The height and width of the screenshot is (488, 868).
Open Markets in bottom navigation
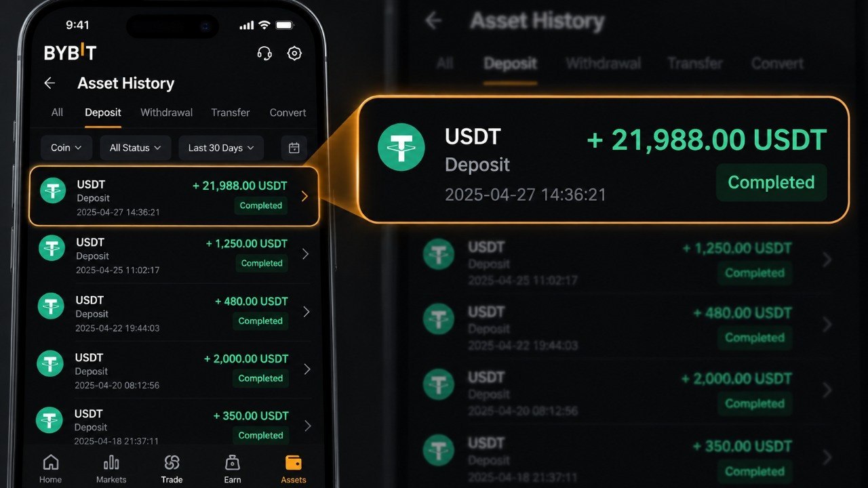[x=111, y=468]
